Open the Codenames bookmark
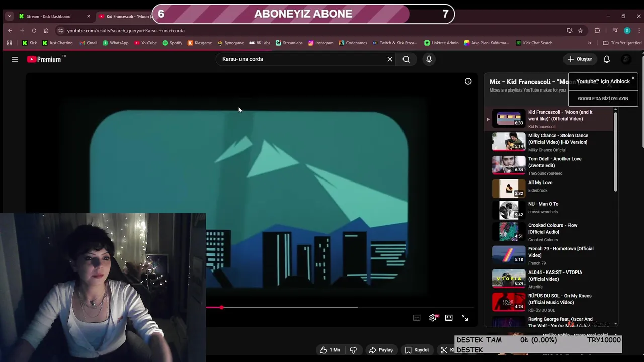This screenshot has width=644, height=362. (353, 43)
